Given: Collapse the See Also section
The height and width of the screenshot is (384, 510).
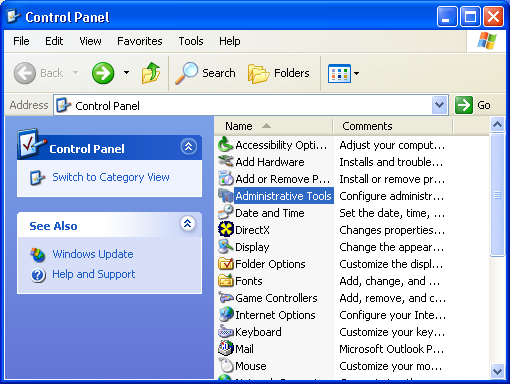Looking at the screenshot, I should click(x=188, y=223).
